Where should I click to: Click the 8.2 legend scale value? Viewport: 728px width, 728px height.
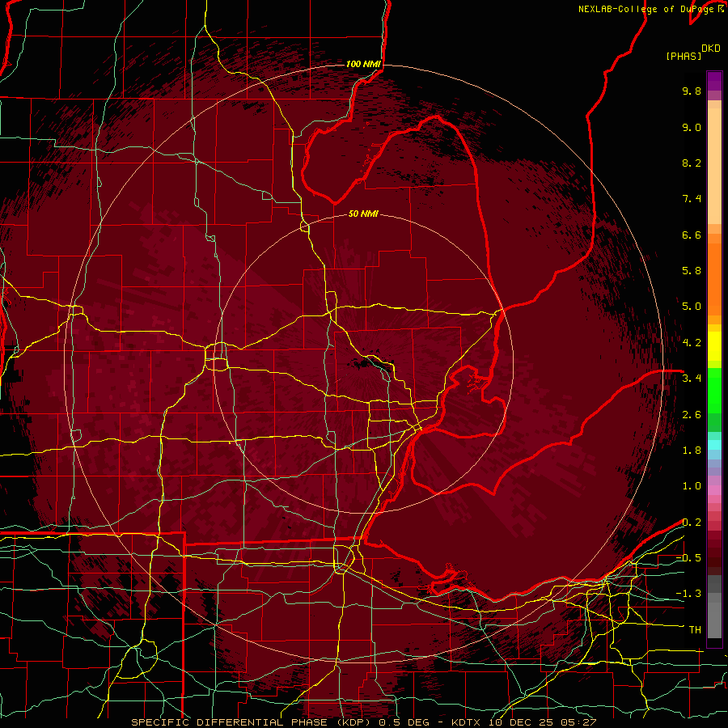(x=692, y=163)
